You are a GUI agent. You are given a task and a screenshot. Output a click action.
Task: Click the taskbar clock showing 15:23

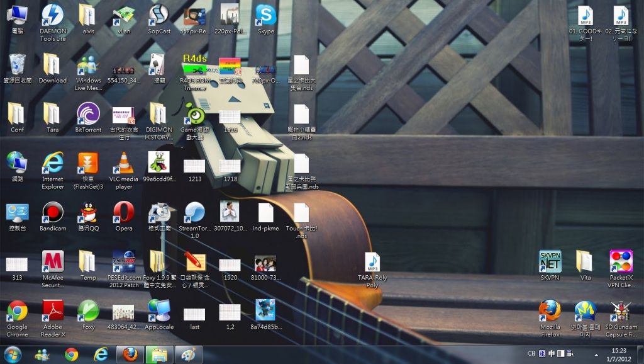coord(618,354)
